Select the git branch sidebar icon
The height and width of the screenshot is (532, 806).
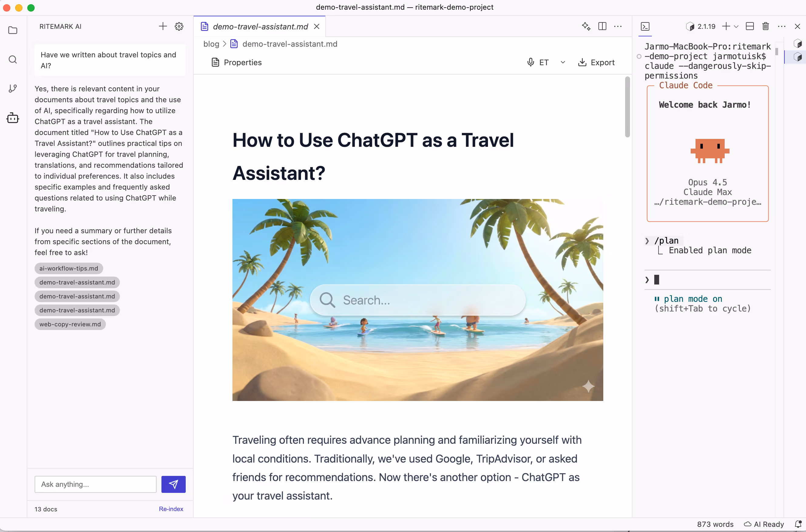coord(13,89)
